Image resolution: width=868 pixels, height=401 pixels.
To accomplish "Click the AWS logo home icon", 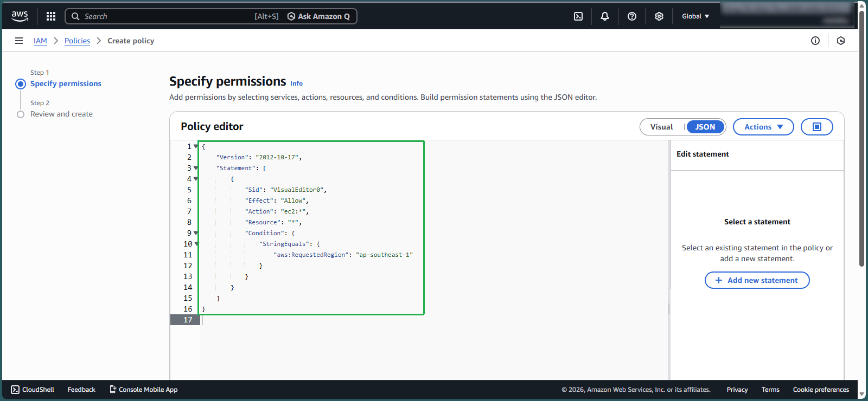I will point(20,16).
